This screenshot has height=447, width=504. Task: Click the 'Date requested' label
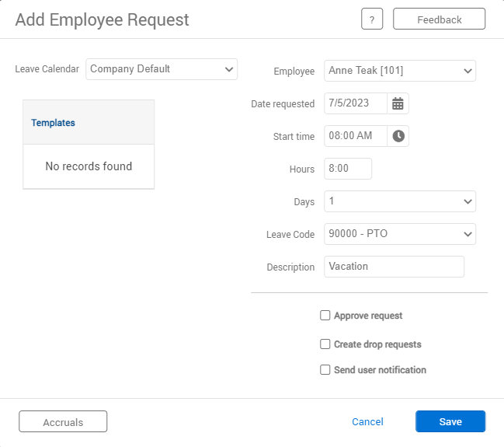283,104
